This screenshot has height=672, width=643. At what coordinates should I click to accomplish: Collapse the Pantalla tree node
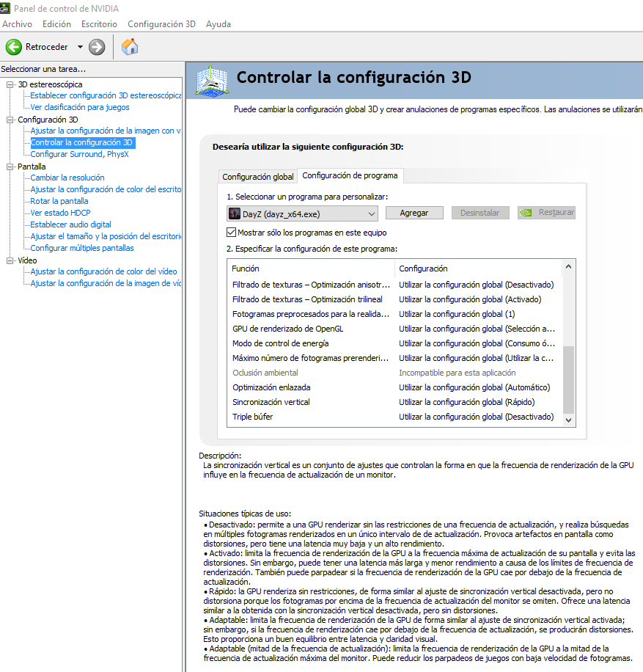coord(10,167)
